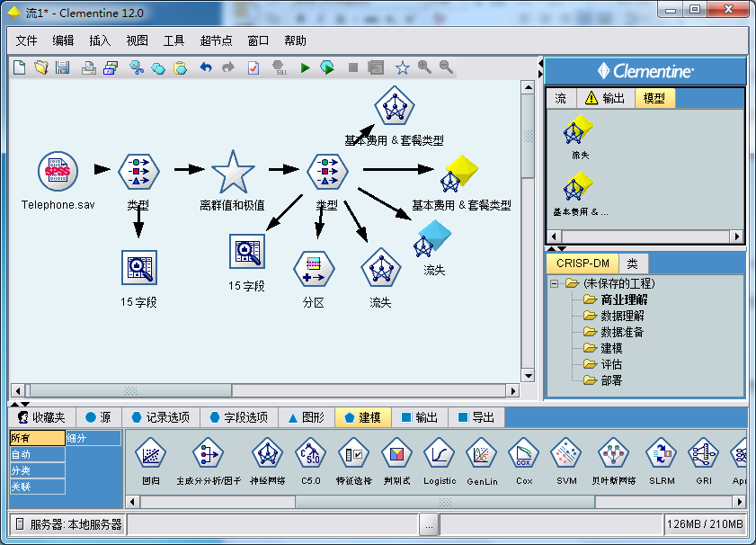The height and width of the screenshot is (545, 756).
Task: Pick the GenLin node in the palette
Action: pyautogui.click(x=482, y=454)
